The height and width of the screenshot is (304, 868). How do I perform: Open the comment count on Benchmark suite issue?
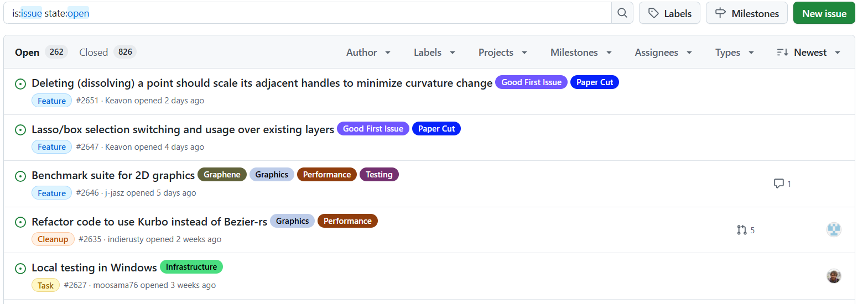click(x=782, y=184)
